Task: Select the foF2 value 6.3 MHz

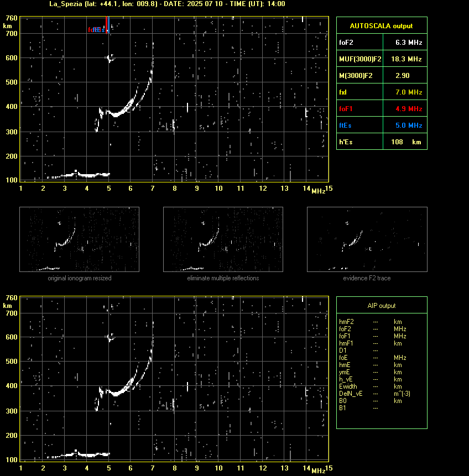Action: coord(409,43)
